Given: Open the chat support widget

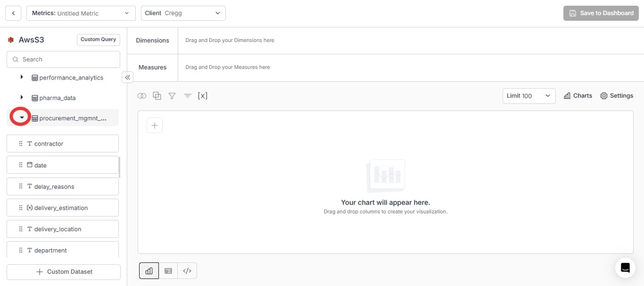Looking at the screenshot, I should click(x=625, y=268).
